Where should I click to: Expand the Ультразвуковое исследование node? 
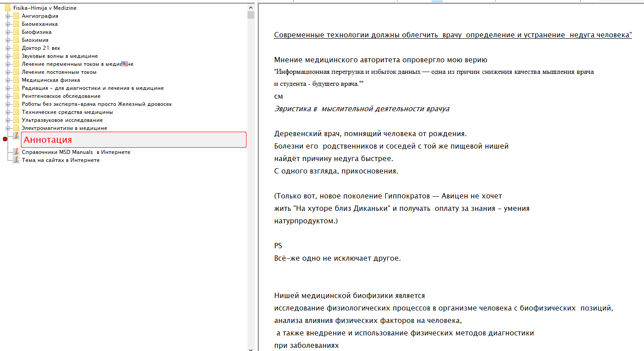point(8,120)
